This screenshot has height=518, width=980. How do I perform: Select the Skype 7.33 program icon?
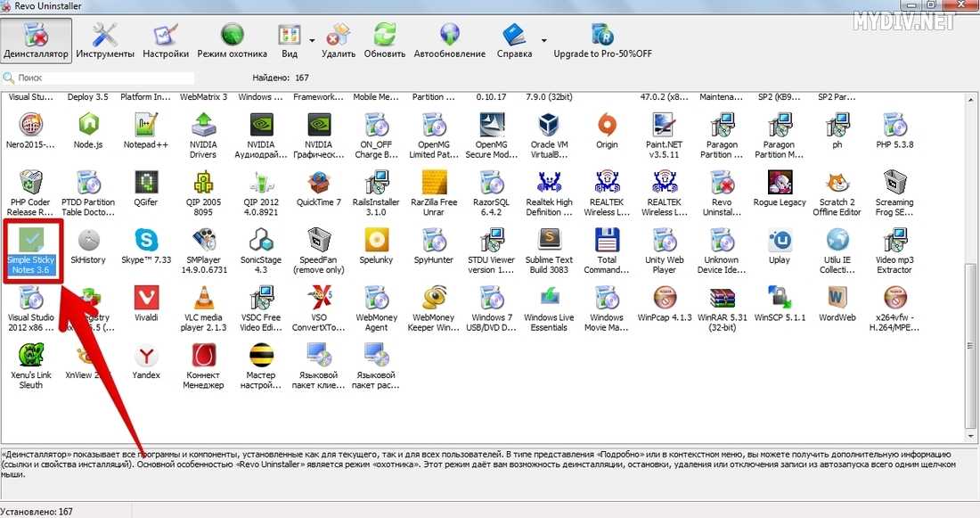coord(145,241)
